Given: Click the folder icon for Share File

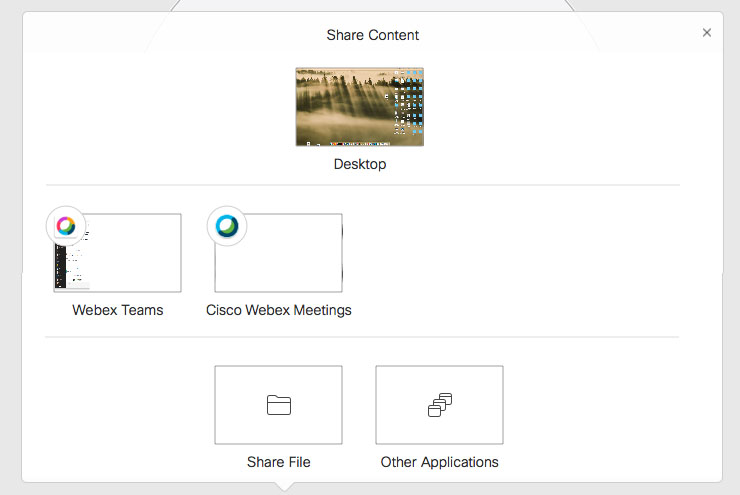Looking at the screenshot, I should (278, 405).
